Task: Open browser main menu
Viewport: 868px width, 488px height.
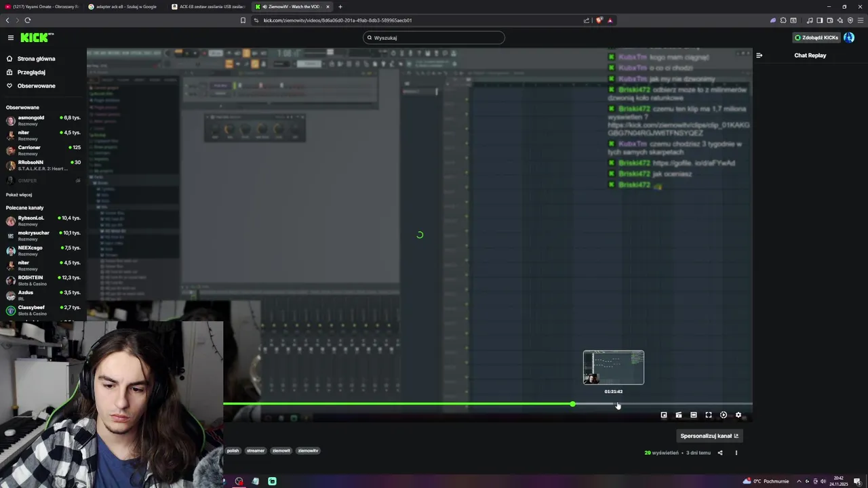Action: [860, 20]
